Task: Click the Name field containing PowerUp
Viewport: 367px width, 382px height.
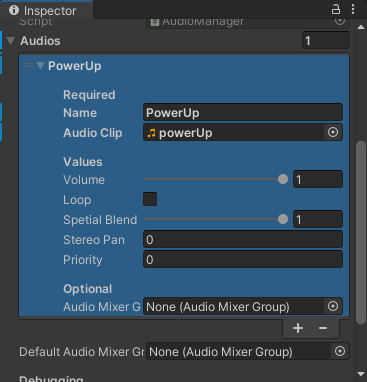Action: tap(243, 112)
